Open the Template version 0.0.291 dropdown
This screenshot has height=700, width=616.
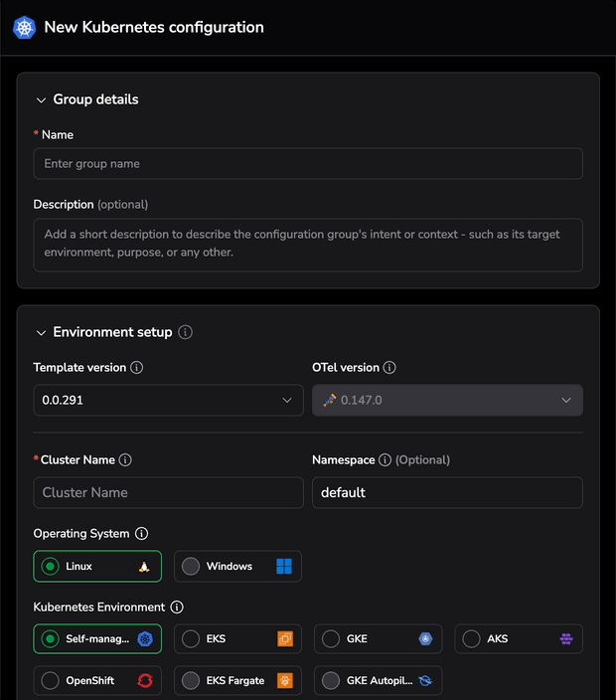pos(168,400)
